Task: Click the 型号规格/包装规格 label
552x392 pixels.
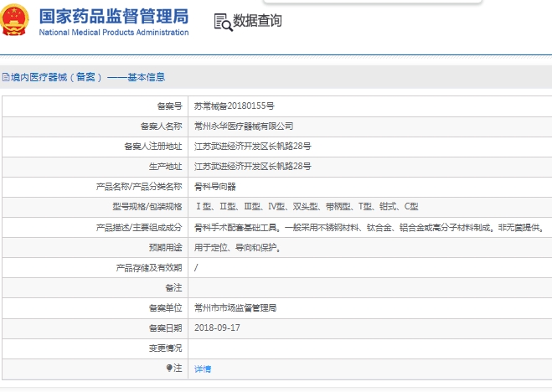Action: tap(147, 207)
